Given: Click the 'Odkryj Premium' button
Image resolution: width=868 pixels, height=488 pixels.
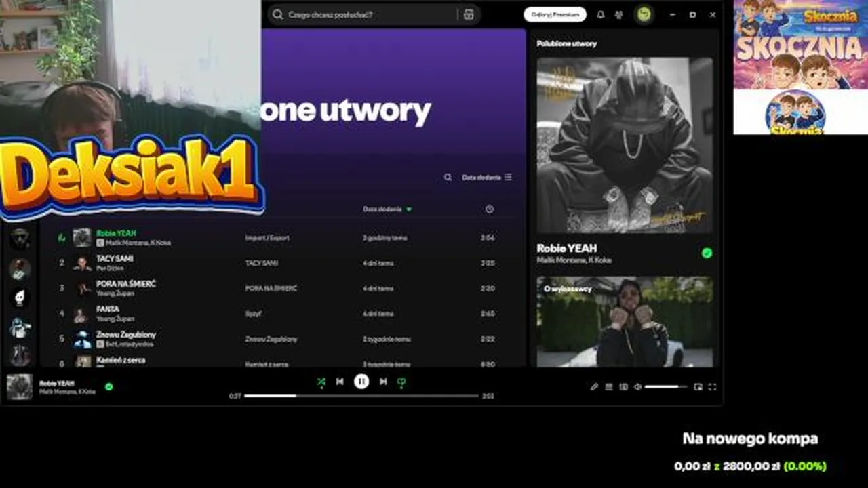Looking at the screenshot, I should click(x=555, y=14).
